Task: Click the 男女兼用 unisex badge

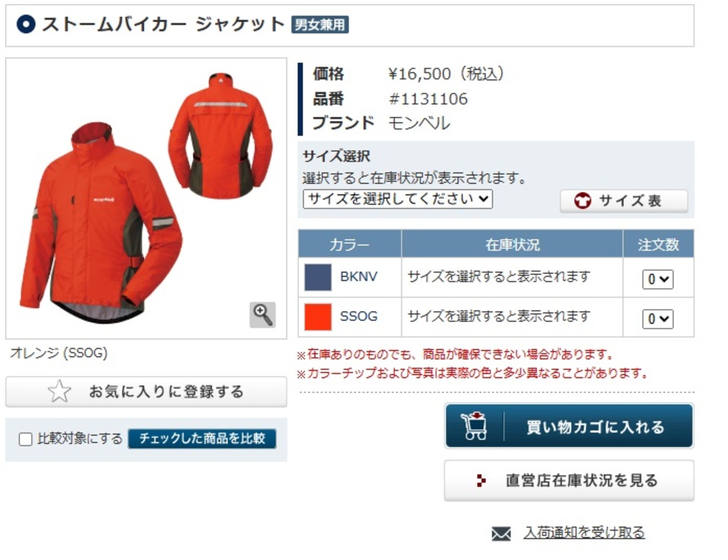Action: [x=320, y=25]
